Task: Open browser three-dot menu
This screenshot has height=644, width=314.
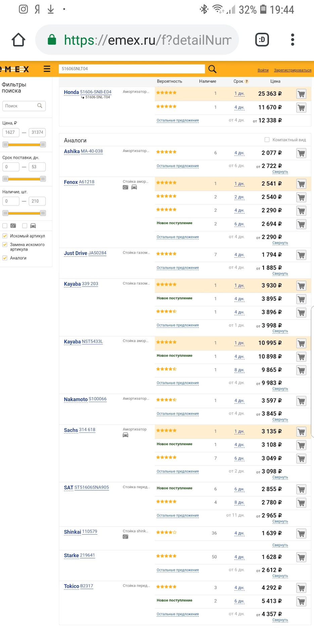Action: pyautogui.click(x=293, y=40)
